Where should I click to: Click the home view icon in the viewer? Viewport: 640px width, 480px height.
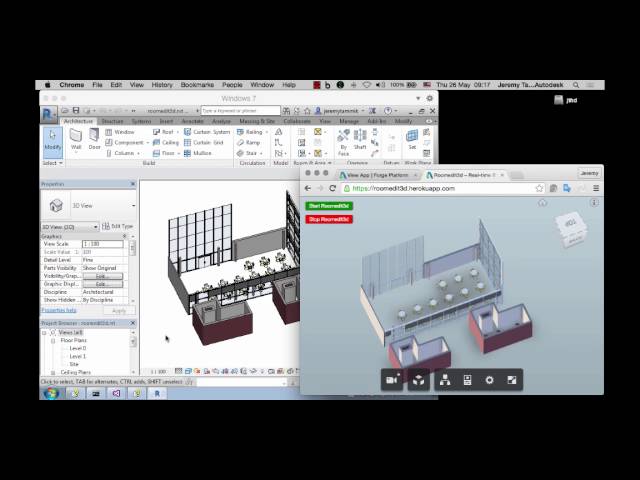[542, 202]
